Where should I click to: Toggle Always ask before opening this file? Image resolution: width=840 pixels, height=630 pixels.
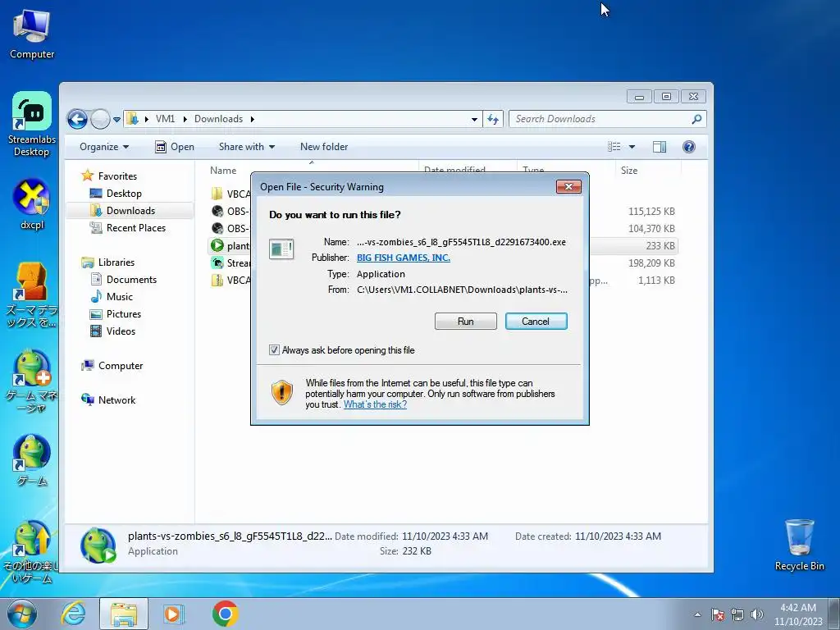274,349
